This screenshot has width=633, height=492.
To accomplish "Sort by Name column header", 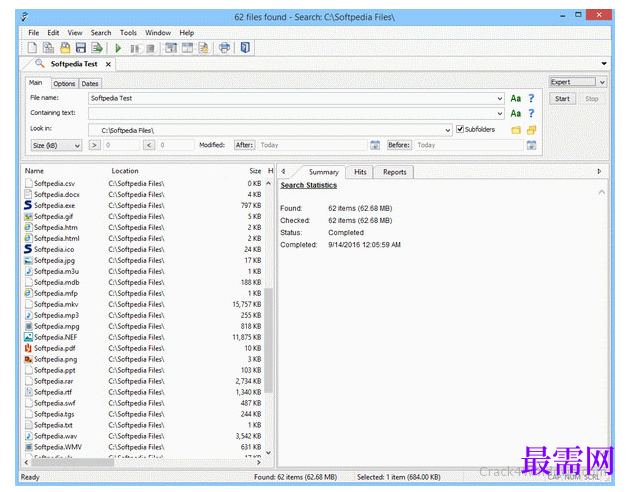I will coord(34,171).
